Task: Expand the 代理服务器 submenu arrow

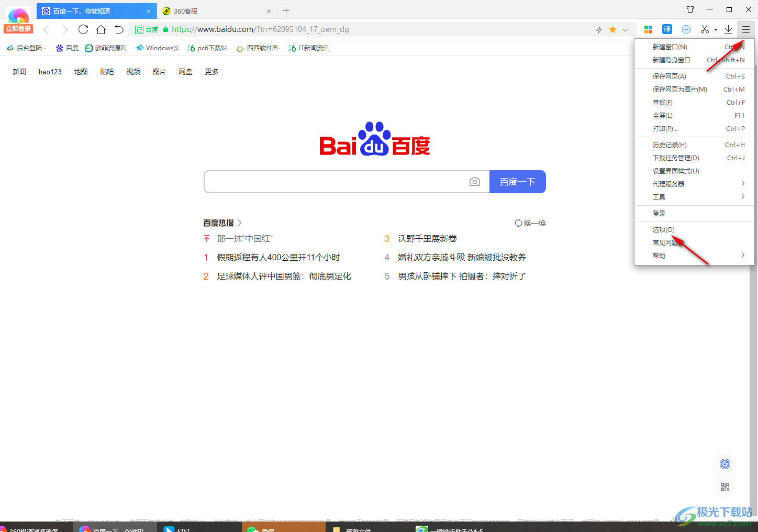Action: click(x=743, y=183)
